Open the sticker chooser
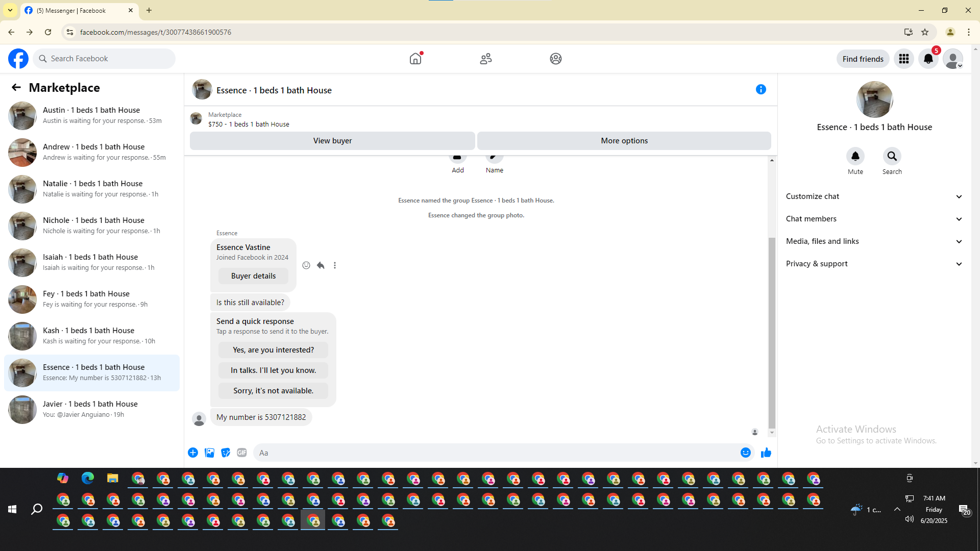This screenshot has height=551, width=980. pos(226,453)
